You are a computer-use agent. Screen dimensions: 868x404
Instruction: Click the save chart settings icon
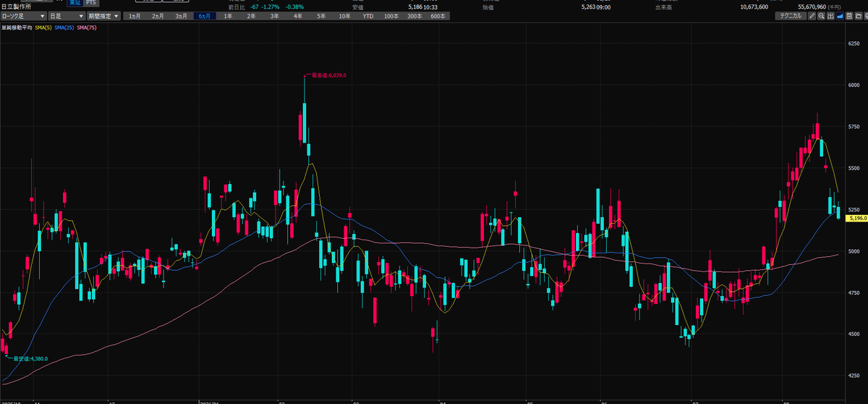849,16
